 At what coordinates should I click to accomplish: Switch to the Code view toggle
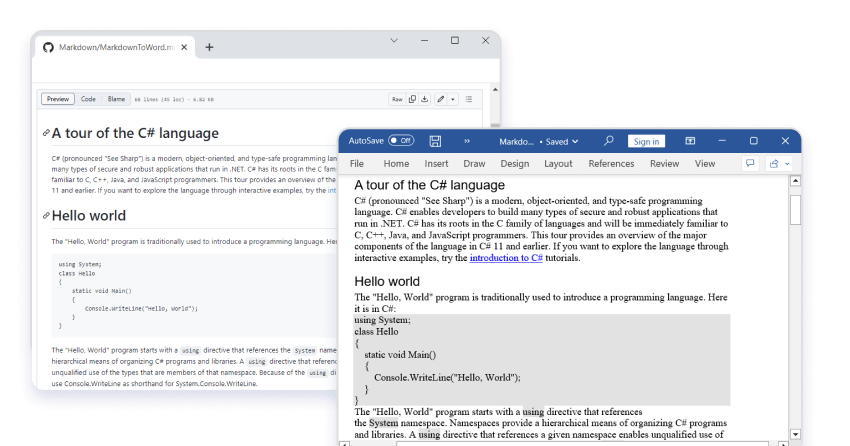click(88, 99)
